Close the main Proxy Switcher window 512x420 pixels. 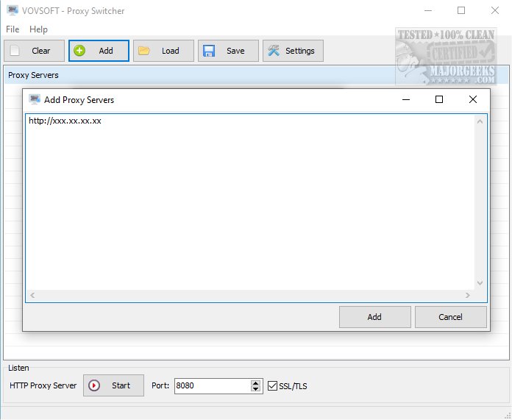click(495, 10)
